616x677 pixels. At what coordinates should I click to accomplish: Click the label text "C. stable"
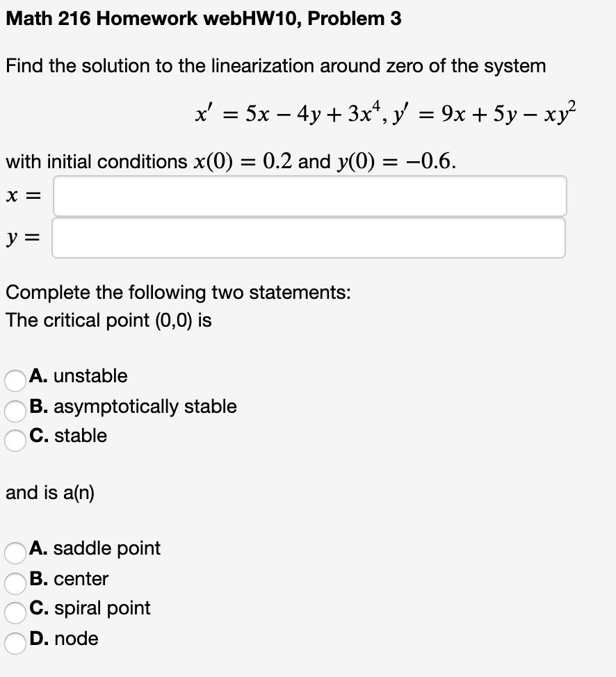(68, 437)
